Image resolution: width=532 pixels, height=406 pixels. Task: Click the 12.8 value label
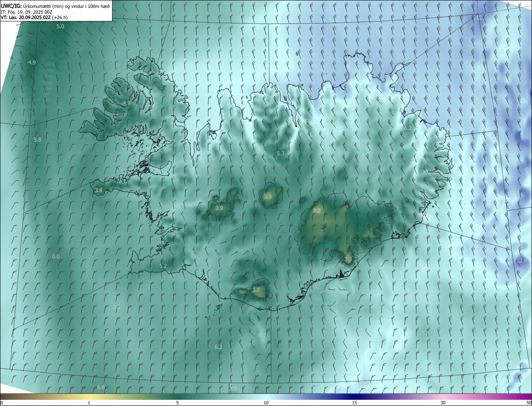click(521, 261)
